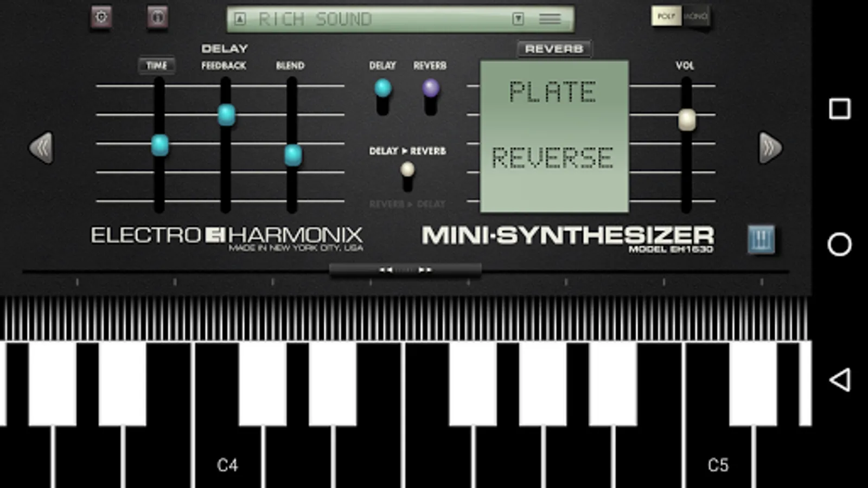Click the DELAY section heading label

225,49
